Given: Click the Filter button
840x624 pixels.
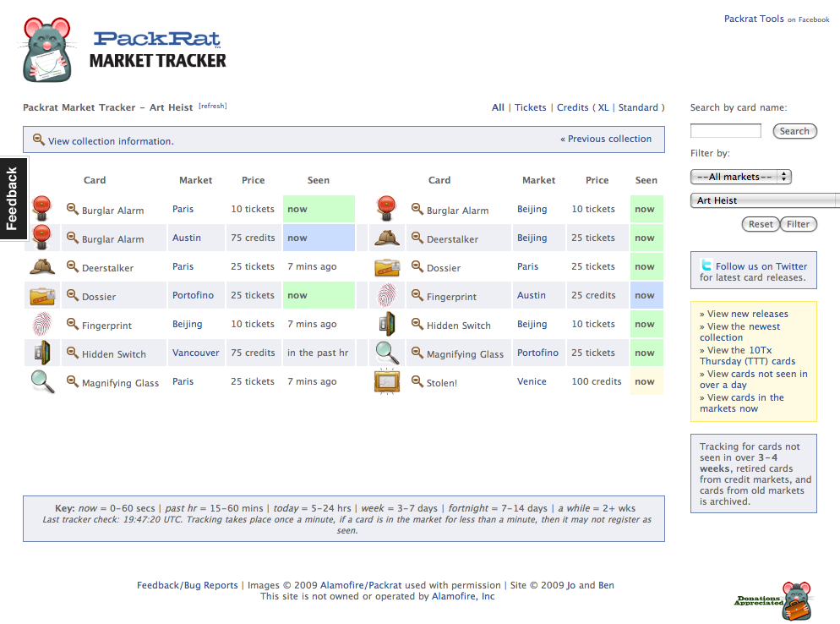Looking at the screenshot, I should (799, 224).
